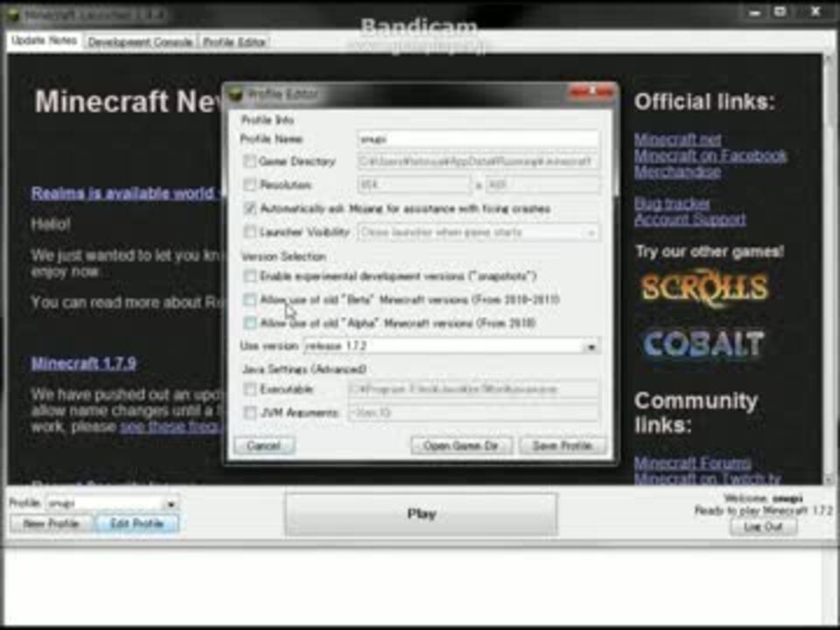Click the 'Ready to play Minecraft 1.7.2' status

coord(764,510)
